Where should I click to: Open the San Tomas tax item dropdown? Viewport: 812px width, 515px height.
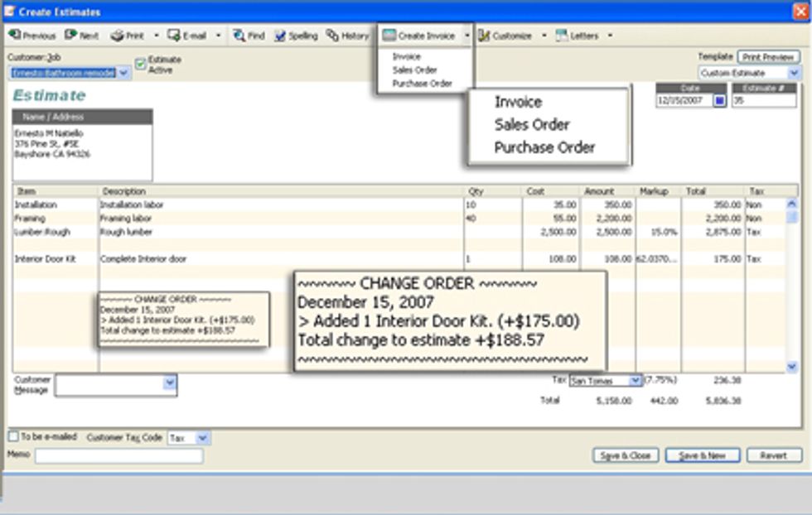coord(635,381)
